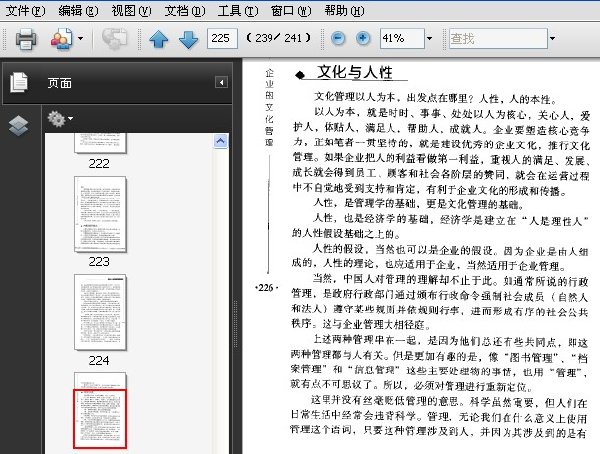Zoom in with the plus button
This screenshot has height=454, width=600.
363,38
